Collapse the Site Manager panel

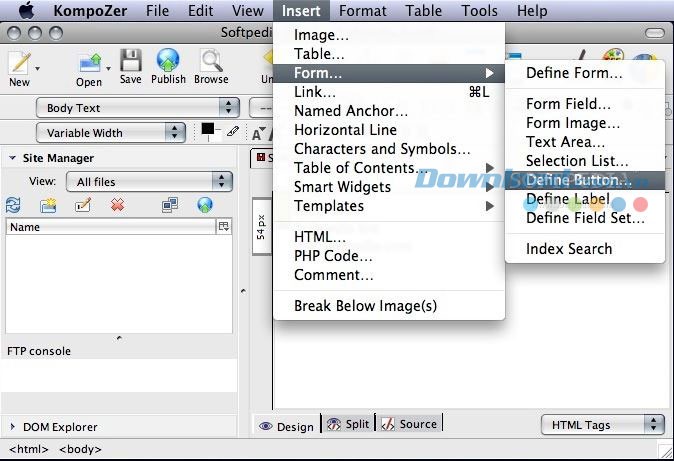13,158
